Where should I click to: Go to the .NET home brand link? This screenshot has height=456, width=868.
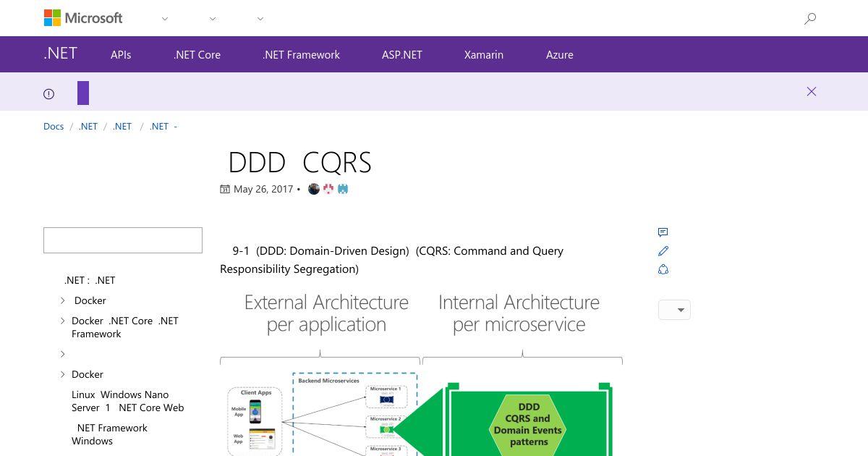60,54
